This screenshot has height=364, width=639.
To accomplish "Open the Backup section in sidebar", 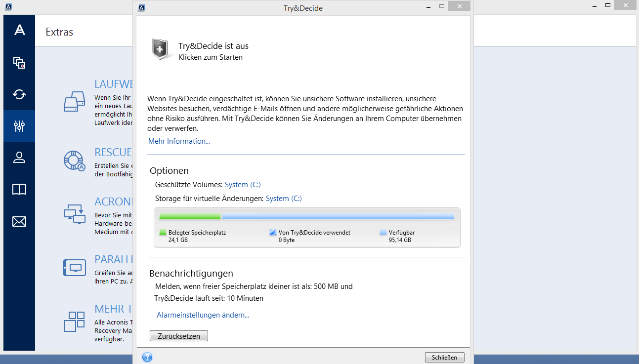I will [x=19, y=63].
